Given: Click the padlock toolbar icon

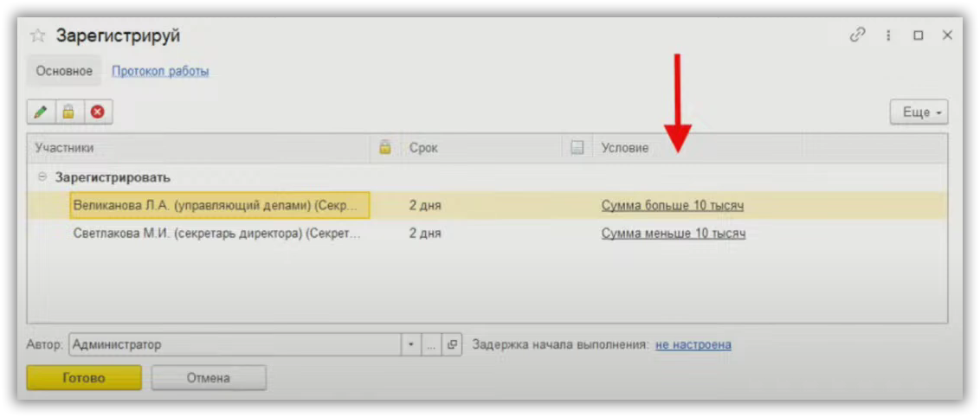Looking at the screenshot, I should pos(69,112).
